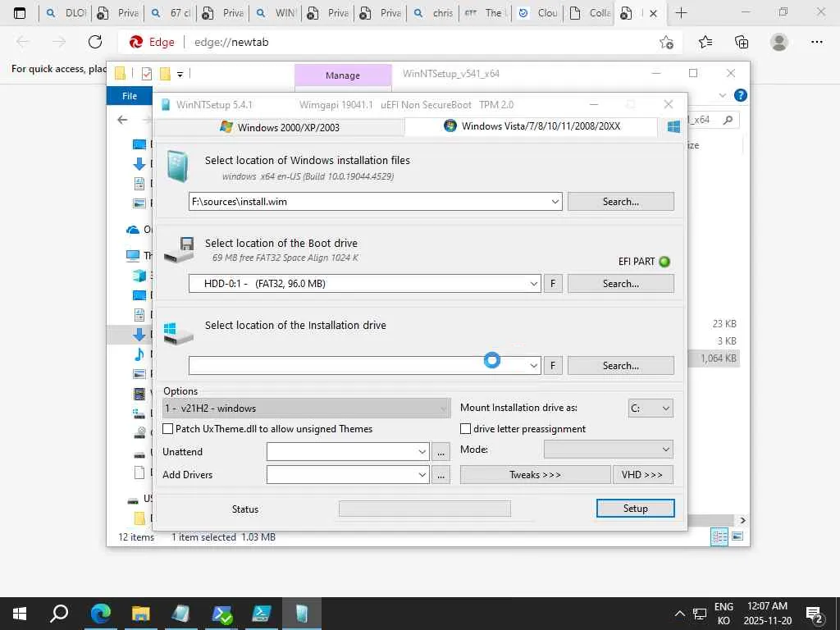Viewport: 840px width, 630px height.
Task: Expand the HDD-0:1 boot drive dropdown
Action: click(533, 283)
